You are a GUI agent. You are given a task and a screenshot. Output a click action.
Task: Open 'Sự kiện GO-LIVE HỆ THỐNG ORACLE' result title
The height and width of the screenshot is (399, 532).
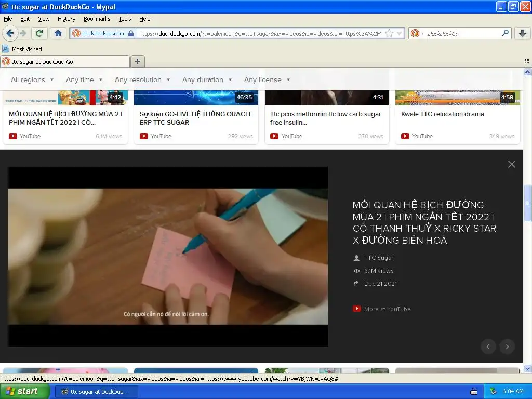[x=196, y=118]
